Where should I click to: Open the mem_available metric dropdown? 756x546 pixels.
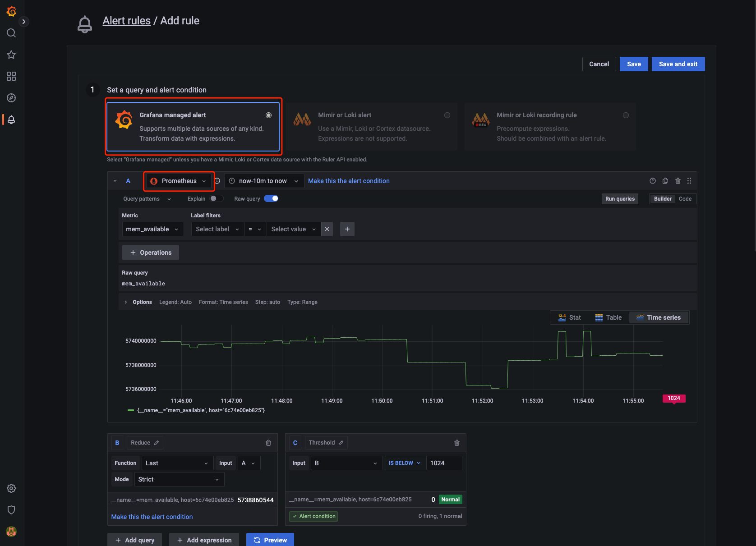153,229
